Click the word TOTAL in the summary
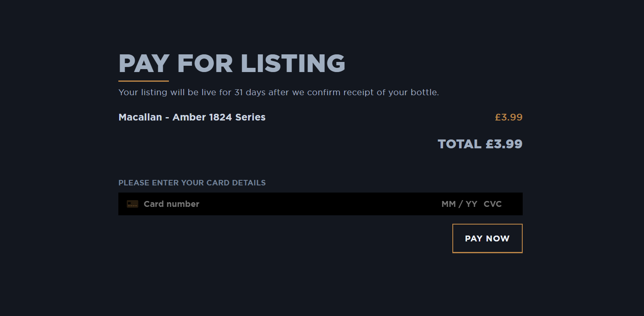 click(x=459, y=144)
